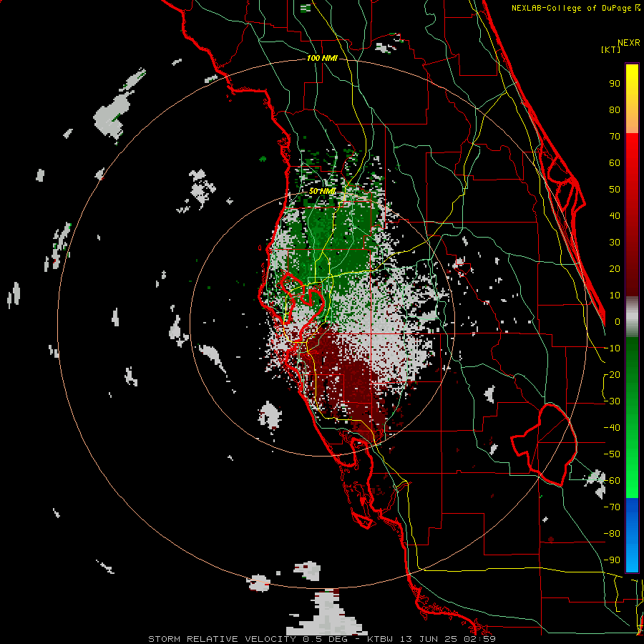Pick the blue band of the velocity scale
The height and width of the screenshot is (644, 644).
coord(632,535)
